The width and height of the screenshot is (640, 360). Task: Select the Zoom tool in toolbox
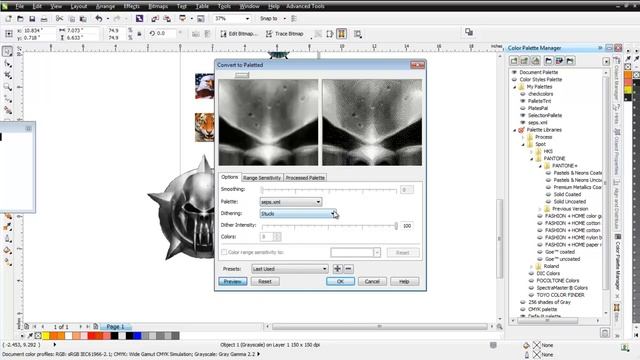tap(7, 87)
